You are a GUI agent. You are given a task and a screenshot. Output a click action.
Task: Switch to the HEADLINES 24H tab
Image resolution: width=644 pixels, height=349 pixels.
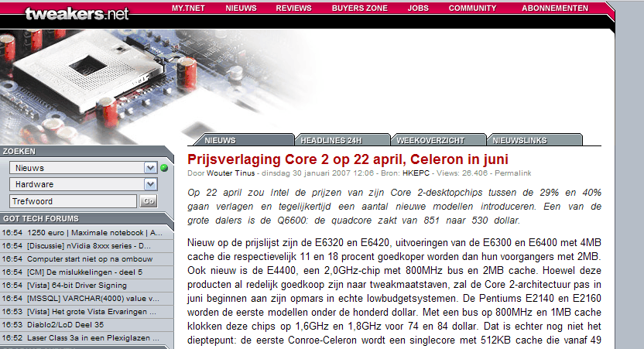(x=341, y=140)
